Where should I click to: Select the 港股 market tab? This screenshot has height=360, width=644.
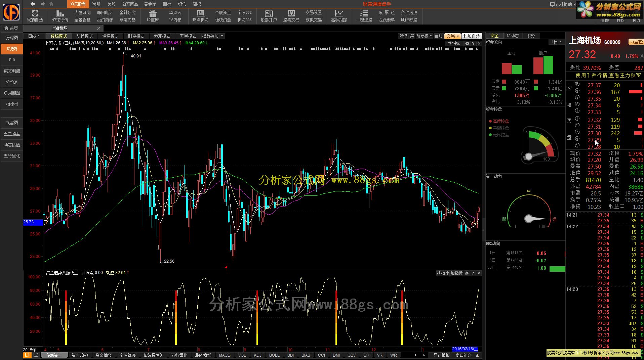[x=96, y=4]
